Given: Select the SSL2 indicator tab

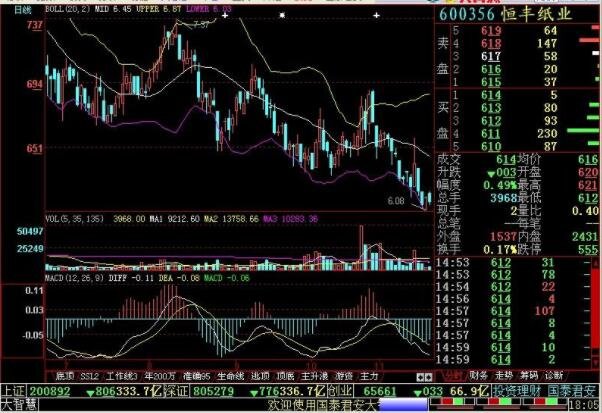Looking at the screenshot, I should click(91, 376).
